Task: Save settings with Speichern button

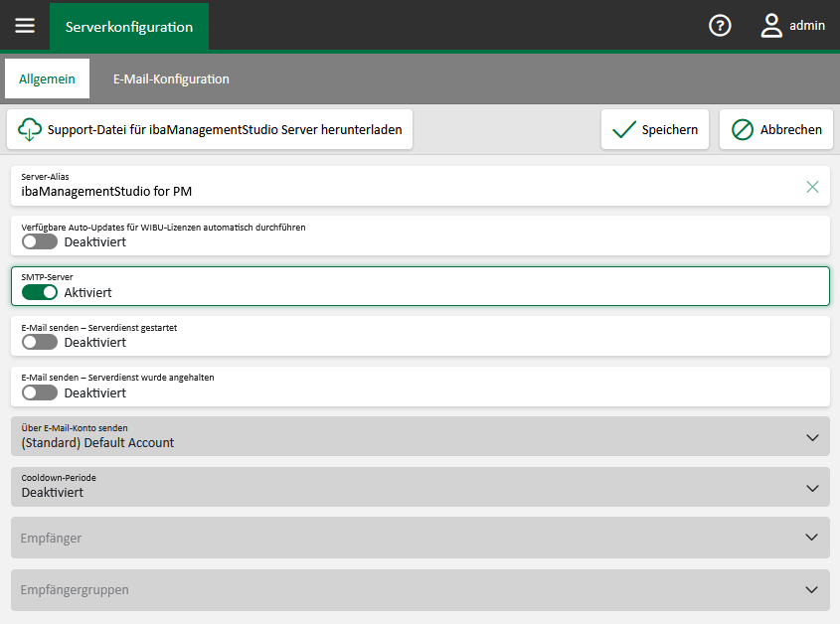Action: 655,129
